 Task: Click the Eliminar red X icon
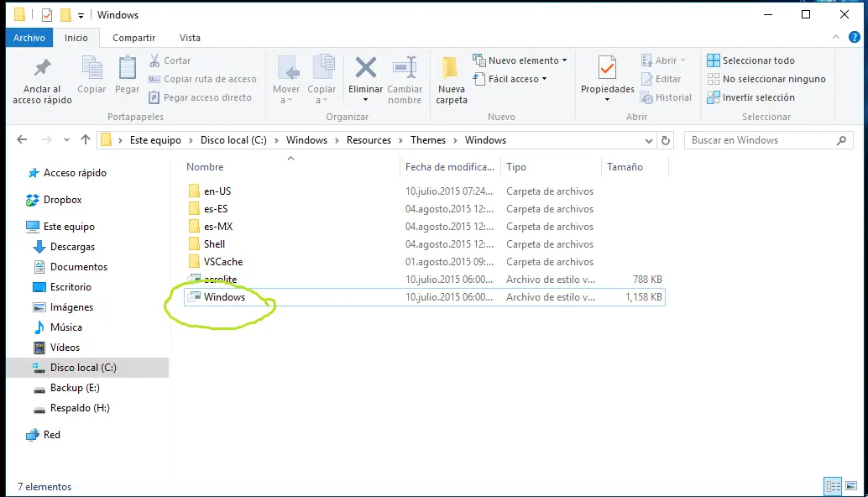365,68
